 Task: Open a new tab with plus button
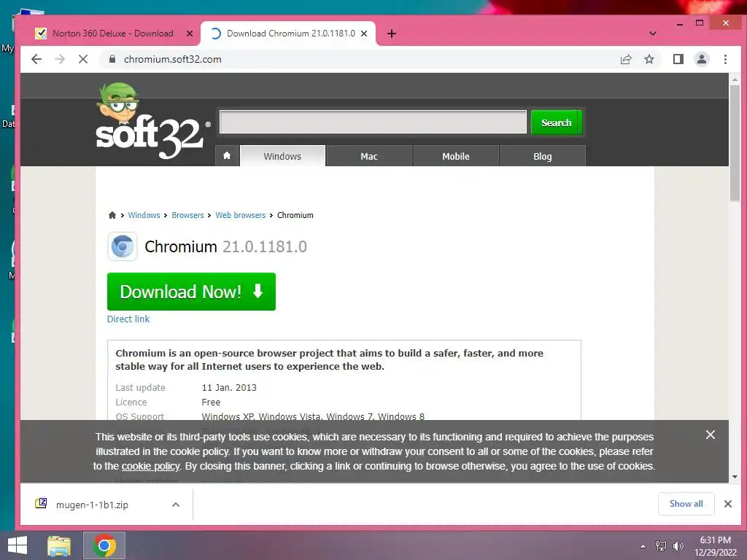pyautogui.click(x=392, y=34)
